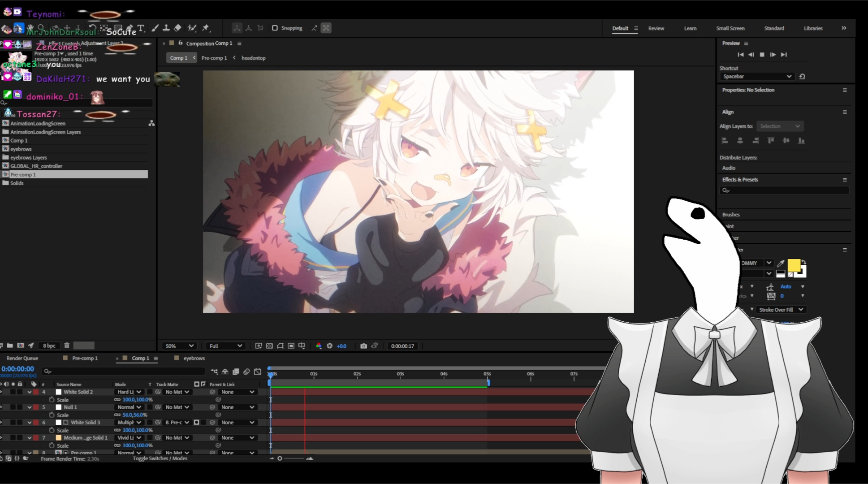The width and height of the screenshot is (868, 484).
Task: Click Toggle Switches / Modes button
Action: (160, 458)
